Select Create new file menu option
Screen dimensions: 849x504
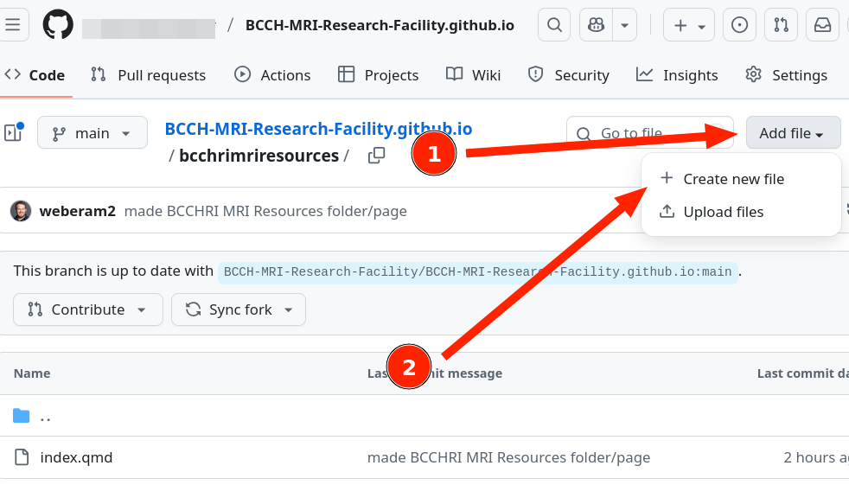pyautogui.click(x=733, y=179)
